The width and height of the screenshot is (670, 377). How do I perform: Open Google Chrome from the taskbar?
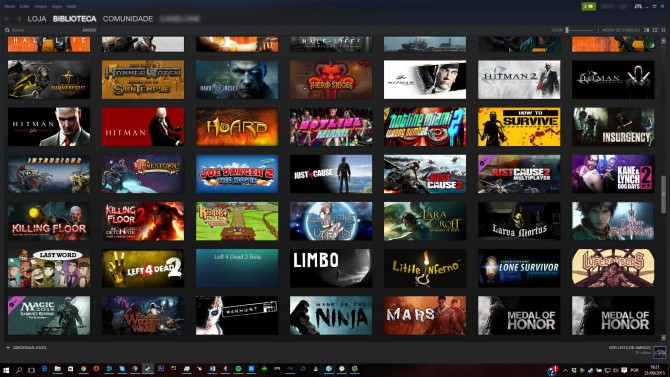click(x=83, y=369)
